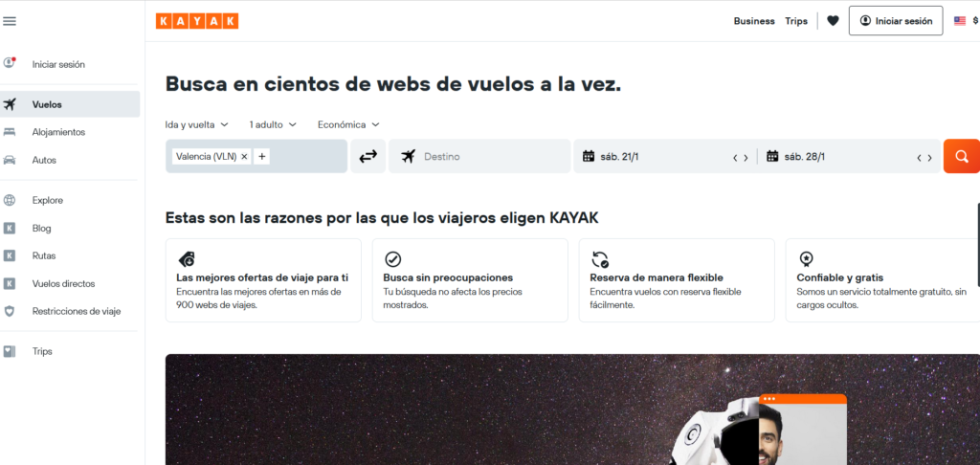
Task: Open the Ida y vuelta trip type dropdown
Action: 197,125
